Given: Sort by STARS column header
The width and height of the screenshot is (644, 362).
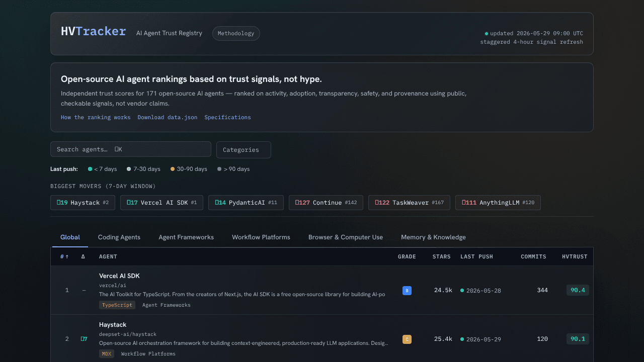Looking at the screenshot, I should pyautogui.click(x=442, y=256).
